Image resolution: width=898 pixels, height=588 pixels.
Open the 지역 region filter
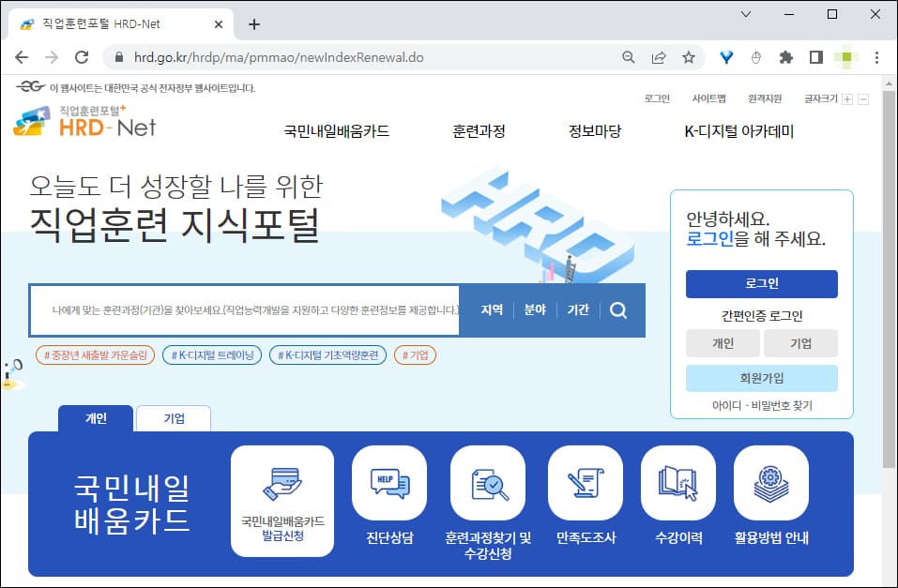[x=494, y=310]
